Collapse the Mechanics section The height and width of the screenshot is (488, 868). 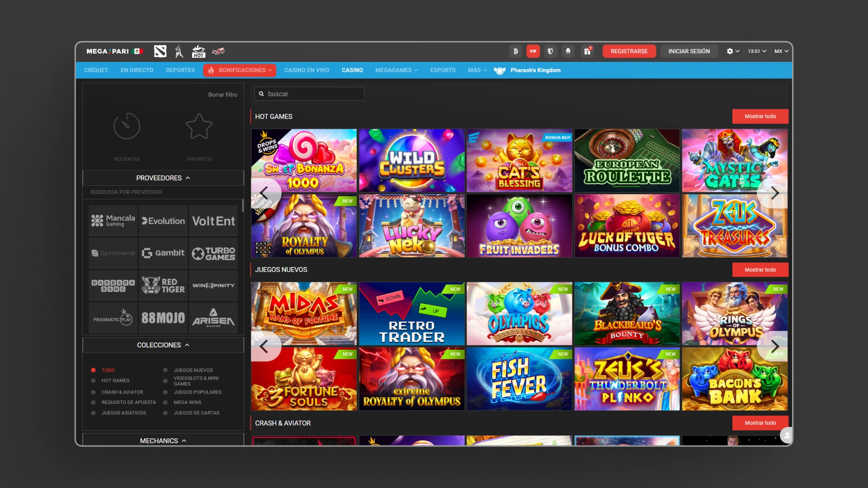163,440
